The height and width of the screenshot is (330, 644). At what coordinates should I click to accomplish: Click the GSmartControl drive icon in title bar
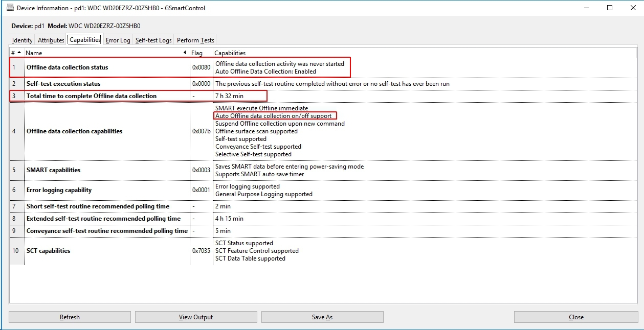pyautogui.click(x=10, y=8)
